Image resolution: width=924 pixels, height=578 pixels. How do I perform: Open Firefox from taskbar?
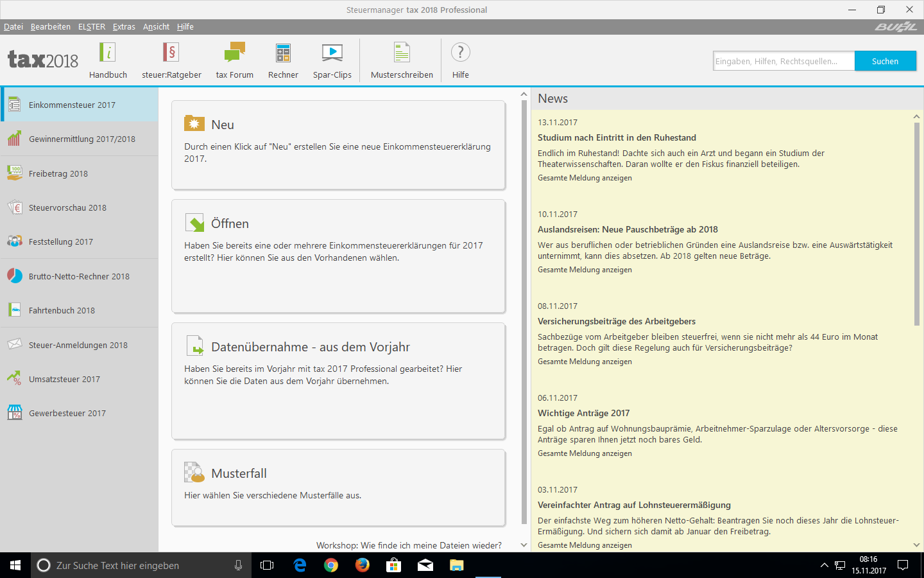tap(363, 565)
